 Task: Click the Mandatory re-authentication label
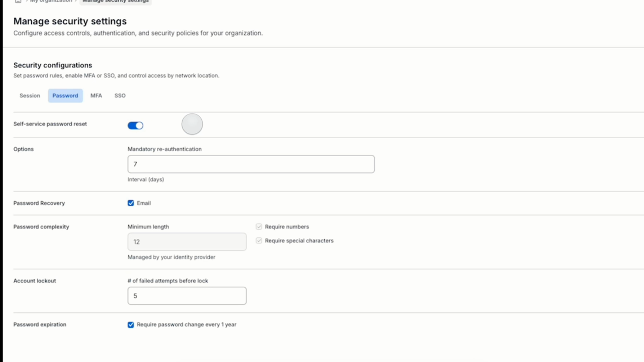165,149
